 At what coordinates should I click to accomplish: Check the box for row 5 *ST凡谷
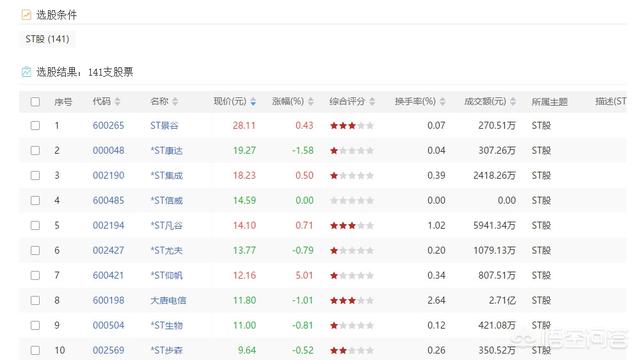tap(36, 225)
